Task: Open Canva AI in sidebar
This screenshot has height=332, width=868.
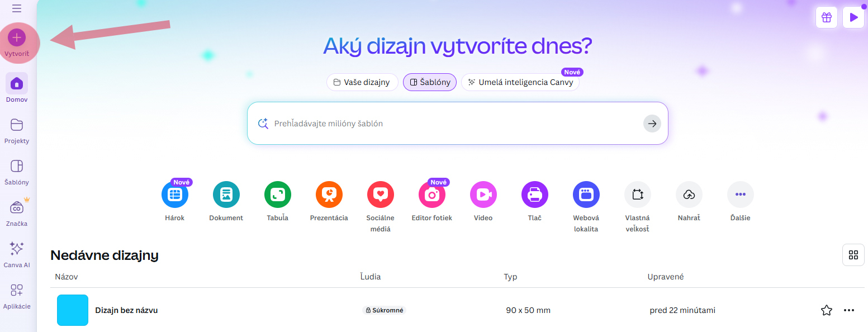Action: tap(17, 254)
